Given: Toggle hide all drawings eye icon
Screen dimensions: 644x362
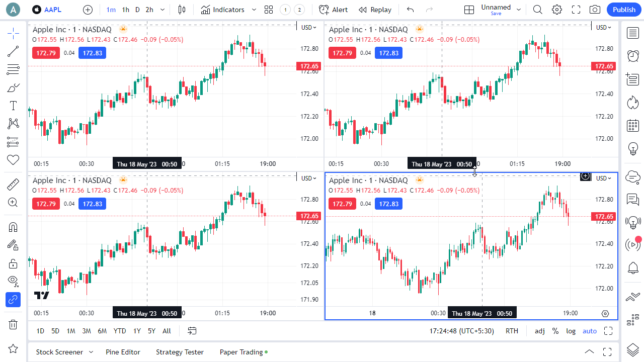Looking at the screenshot, I should point(13,281).
